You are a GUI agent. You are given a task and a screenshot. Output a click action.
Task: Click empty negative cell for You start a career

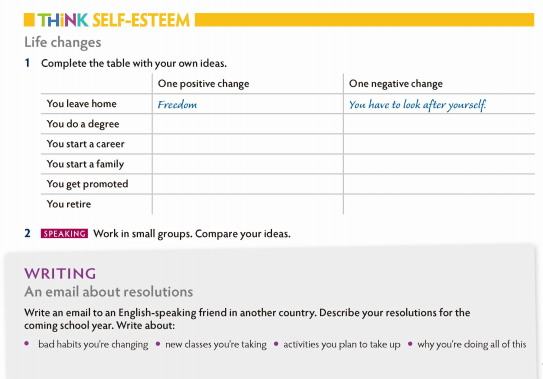(439, 144)
